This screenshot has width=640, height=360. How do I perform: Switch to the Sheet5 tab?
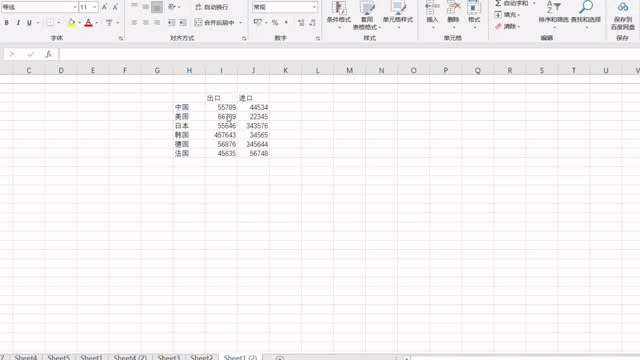tap(59, 357)
